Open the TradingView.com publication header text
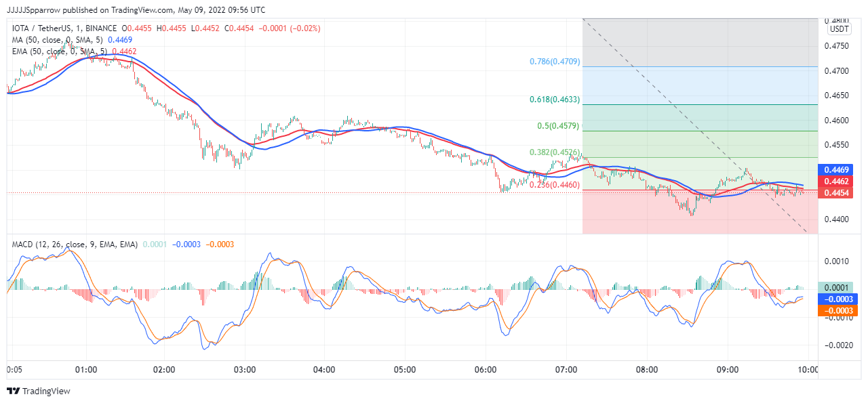The height and width of the screenshot is (403, 868). [x=136, y=10]
